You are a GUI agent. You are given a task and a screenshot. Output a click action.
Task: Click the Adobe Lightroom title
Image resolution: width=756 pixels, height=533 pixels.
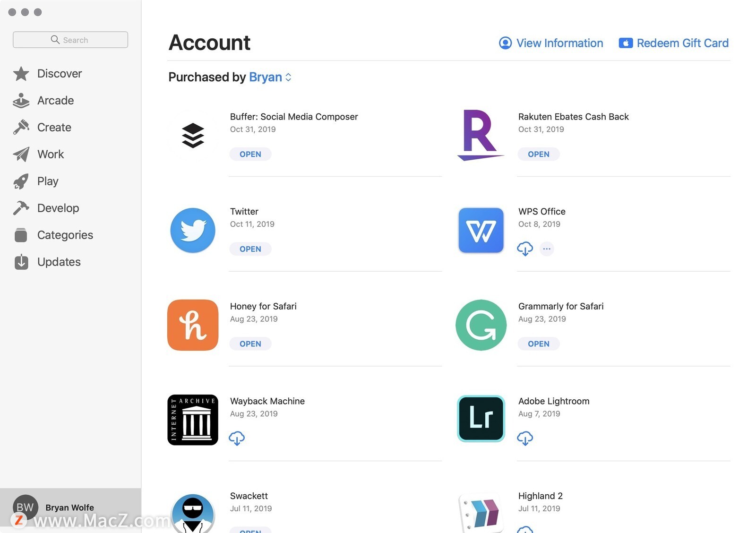pos(554,401)
